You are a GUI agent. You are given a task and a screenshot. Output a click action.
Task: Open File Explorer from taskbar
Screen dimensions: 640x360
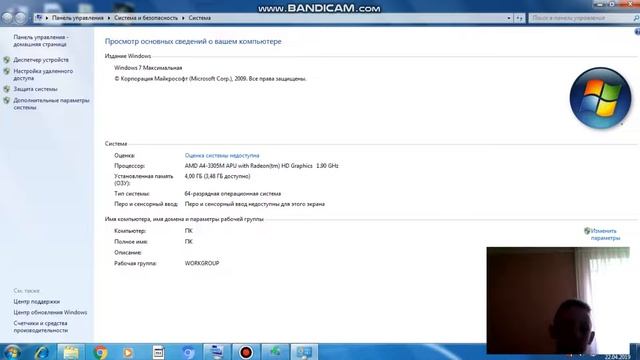(71, 352)
